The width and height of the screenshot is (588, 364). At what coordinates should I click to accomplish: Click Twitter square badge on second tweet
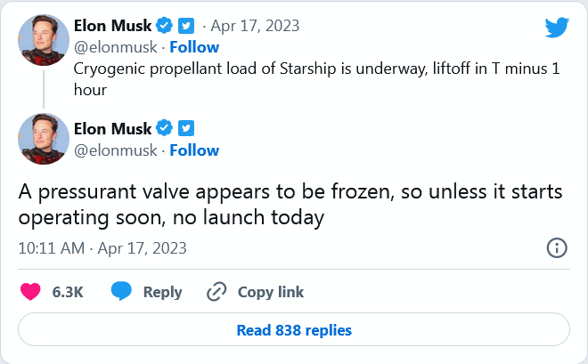186,128
